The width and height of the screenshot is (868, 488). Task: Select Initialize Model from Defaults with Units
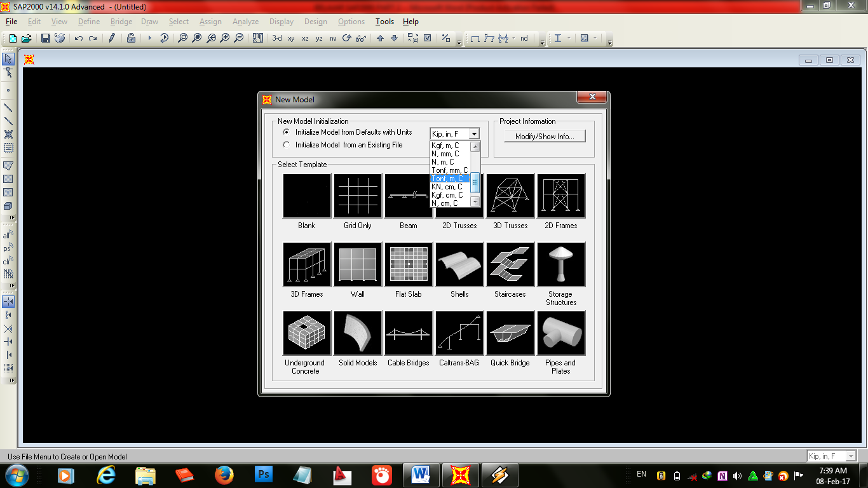(x=348, y=132)
